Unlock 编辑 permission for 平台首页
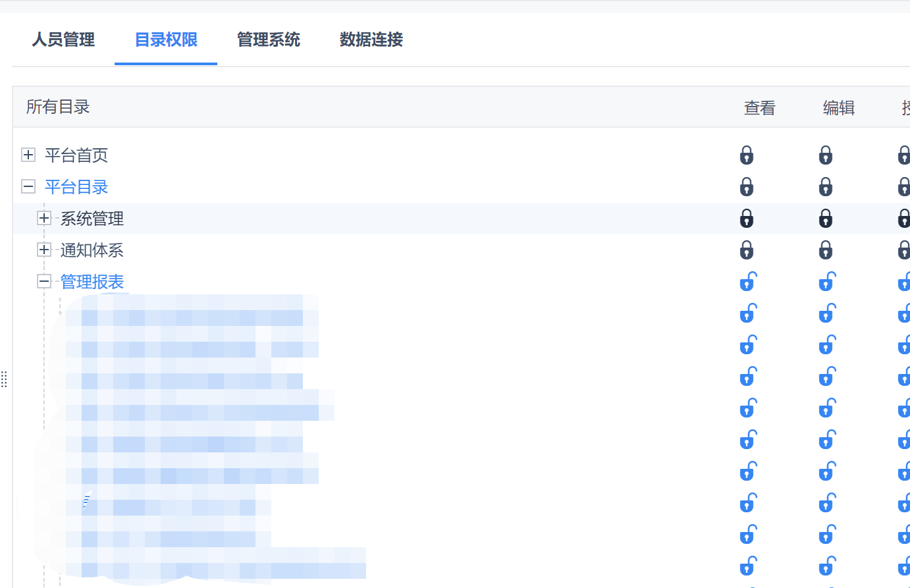This screenshot has height=588, width=910. (826, 155)
